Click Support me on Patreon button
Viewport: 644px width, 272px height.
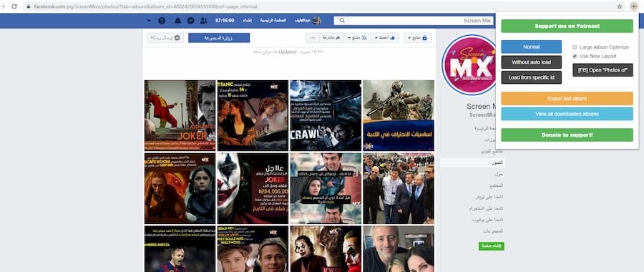tap(567, 26)
